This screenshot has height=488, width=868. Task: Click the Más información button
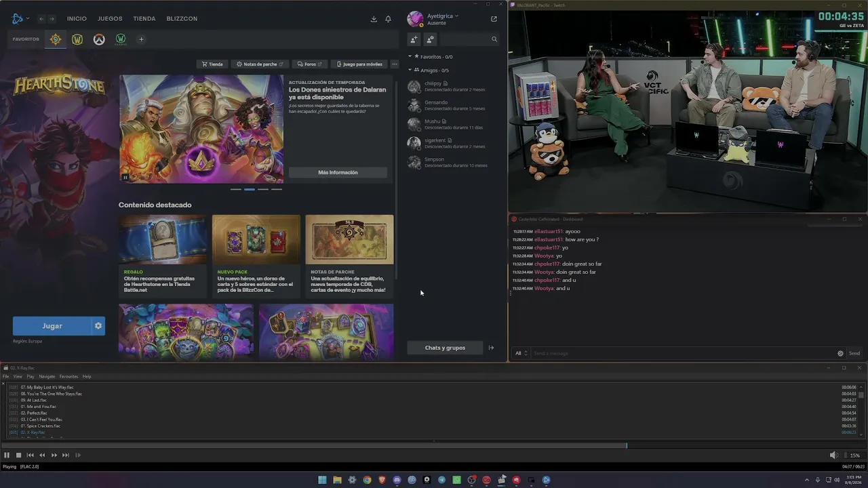(338, 173)
